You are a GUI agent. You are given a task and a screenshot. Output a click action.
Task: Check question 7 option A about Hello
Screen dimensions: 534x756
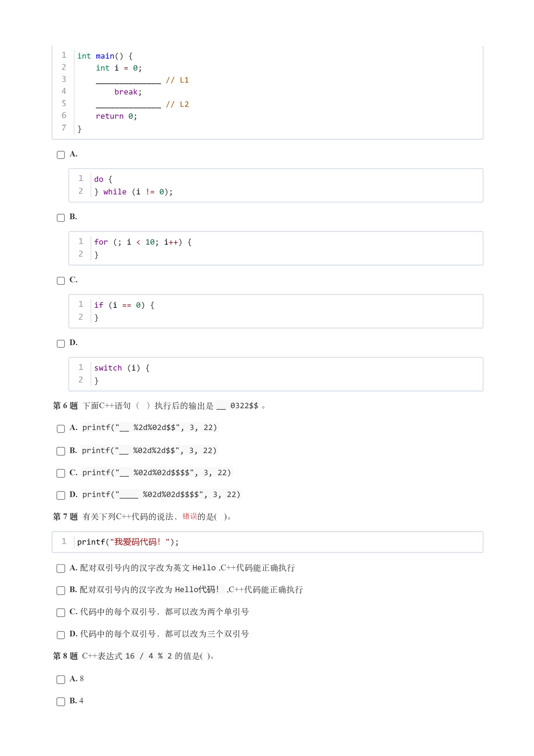click(x=61, y=568)
